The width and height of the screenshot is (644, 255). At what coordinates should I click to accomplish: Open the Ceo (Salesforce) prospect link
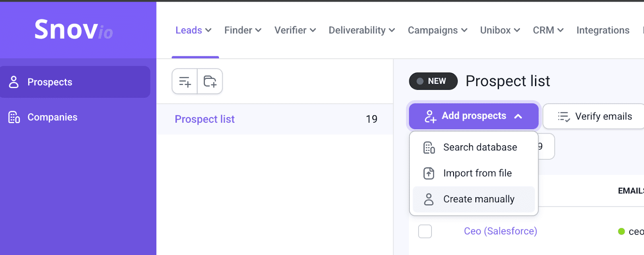tap(500, 231)
